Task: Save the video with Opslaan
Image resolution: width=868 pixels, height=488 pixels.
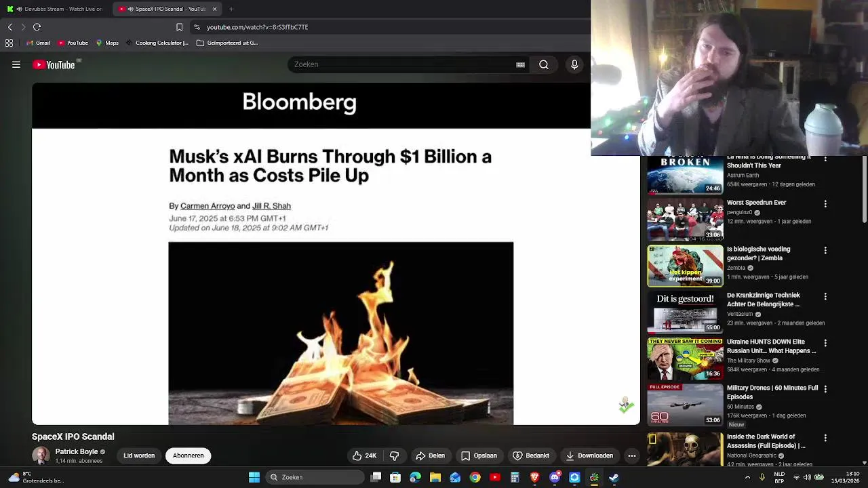Action: tap(479, 455)
